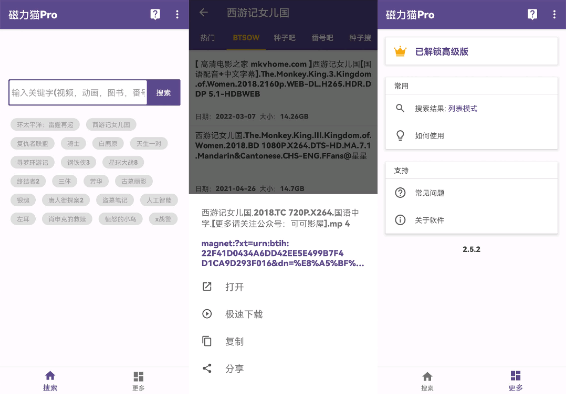Image resolution: width=566 pixels, height=394 pixels.
Task: Tap the 肖申克的救赎 suggestion chip
Action: [x=67, y=219]
